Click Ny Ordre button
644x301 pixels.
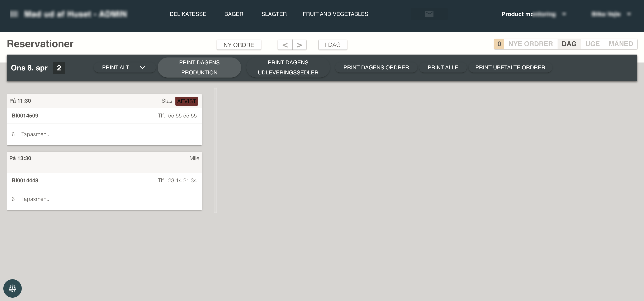[x=239, y=45]
